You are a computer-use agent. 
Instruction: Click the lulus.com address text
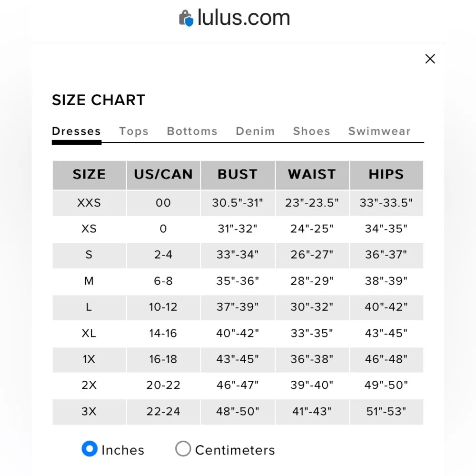(x=244, y=18)
